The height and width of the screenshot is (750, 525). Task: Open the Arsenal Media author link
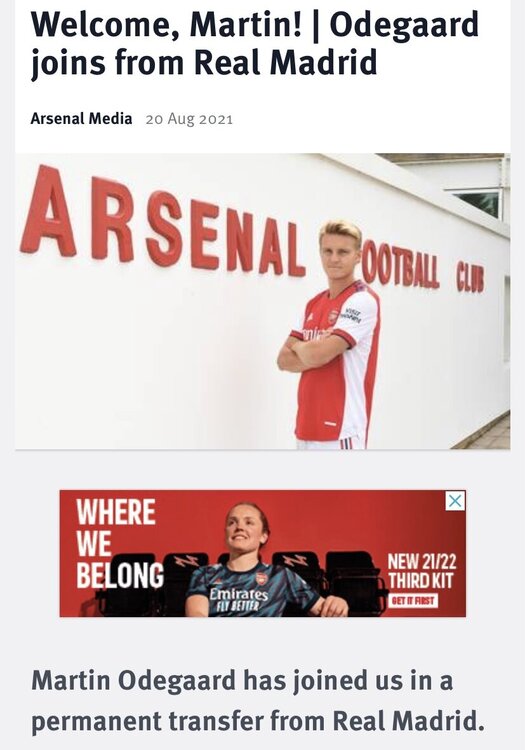point(81,118)
